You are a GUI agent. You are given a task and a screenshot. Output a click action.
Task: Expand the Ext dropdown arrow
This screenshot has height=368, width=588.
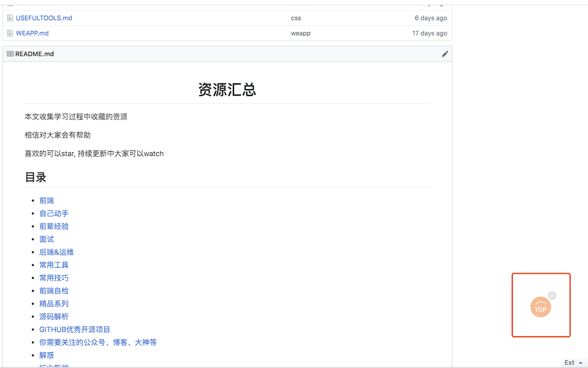click(580, 362)
